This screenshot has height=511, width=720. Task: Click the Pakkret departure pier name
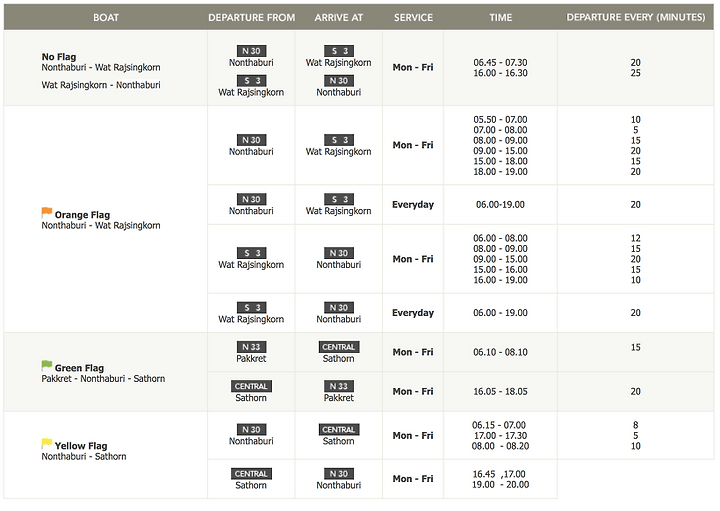point(251,359)
